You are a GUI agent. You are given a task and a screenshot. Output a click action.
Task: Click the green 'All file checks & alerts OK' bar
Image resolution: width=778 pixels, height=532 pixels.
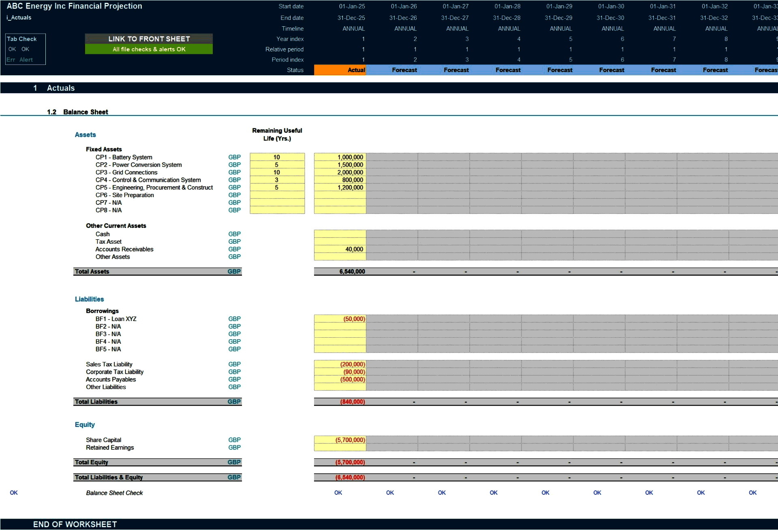pos(149,49)
